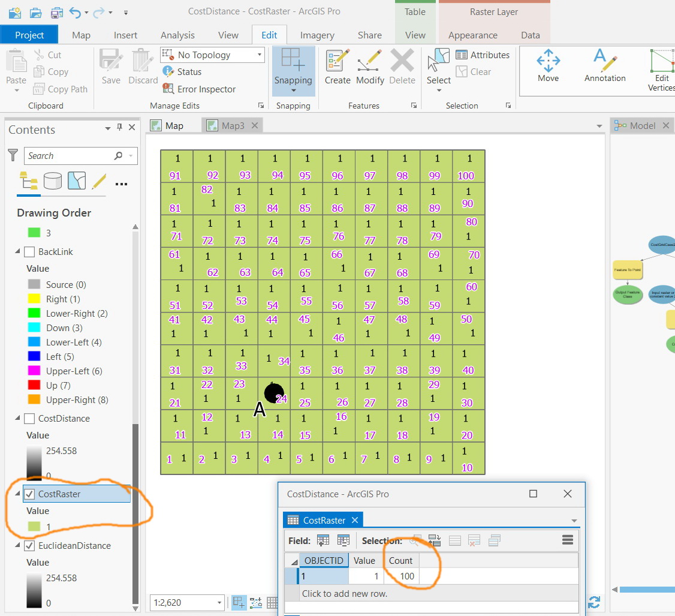Toggle CostDistance layer visibility checkbox
Image resolution: width=675 pixels, height=616 pixels.
[x=29, y=418]
